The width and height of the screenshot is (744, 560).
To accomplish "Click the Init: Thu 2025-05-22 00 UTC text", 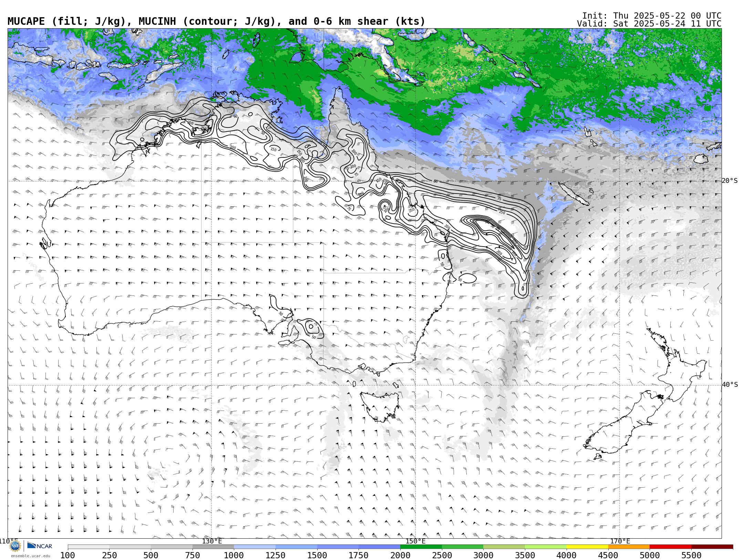I will [x=652, y=16].
